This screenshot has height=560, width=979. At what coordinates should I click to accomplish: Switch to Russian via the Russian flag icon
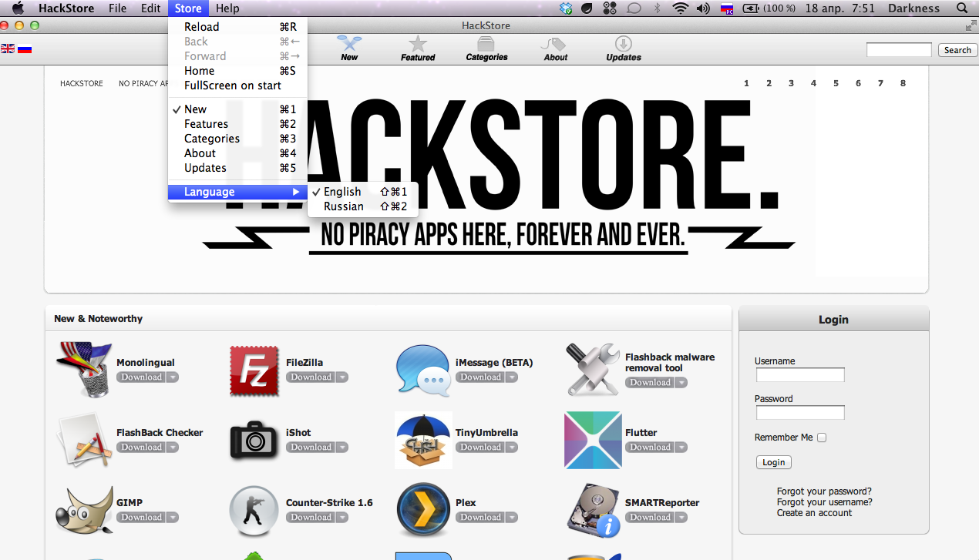tap(24, 48)
